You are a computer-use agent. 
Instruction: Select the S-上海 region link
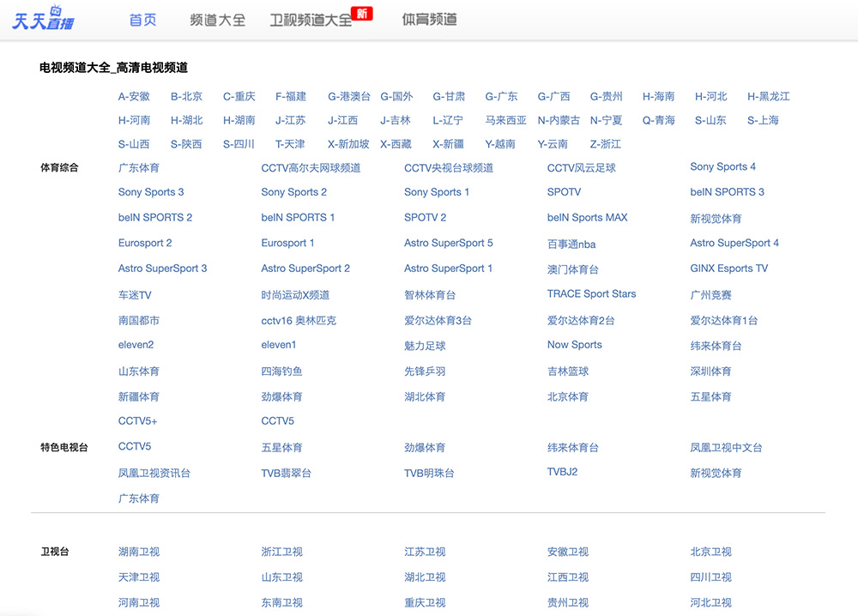[763, 120]
